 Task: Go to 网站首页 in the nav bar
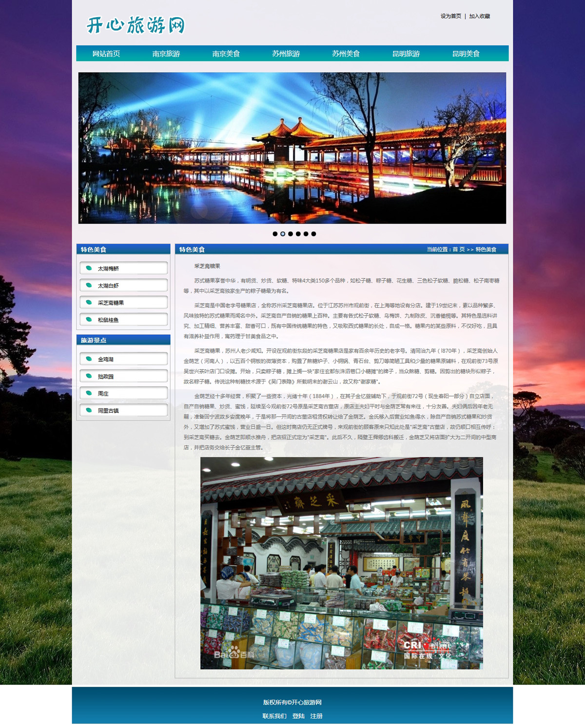click(x=106, y=54)
